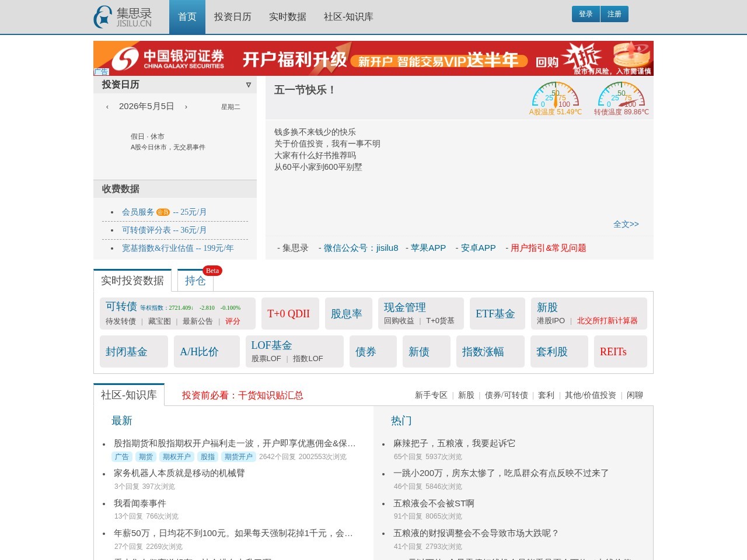Open T+0货基 sublink
Screen dimensions: 747x560
(440, 321)
